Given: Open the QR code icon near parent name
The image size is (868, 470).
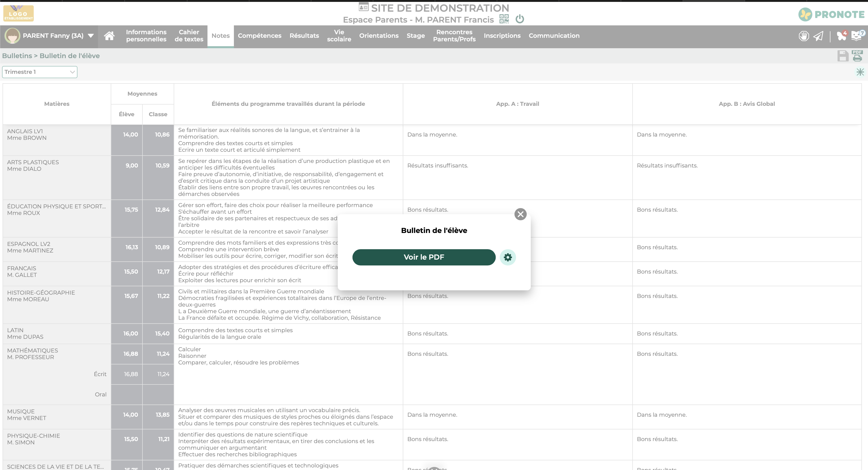Looking at the screenshot, I should (x=504, y=19).
